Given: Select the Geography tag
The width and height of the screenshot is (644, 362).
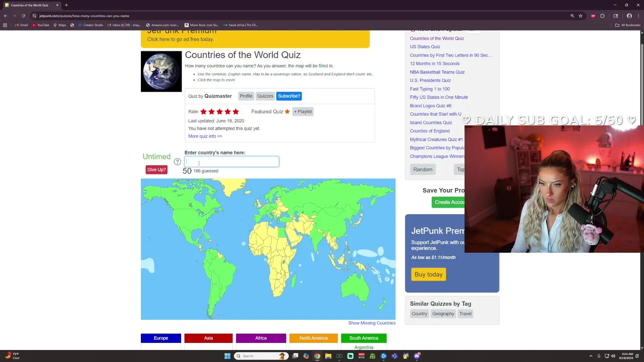Looking at the screenshot, I should 443,314.
